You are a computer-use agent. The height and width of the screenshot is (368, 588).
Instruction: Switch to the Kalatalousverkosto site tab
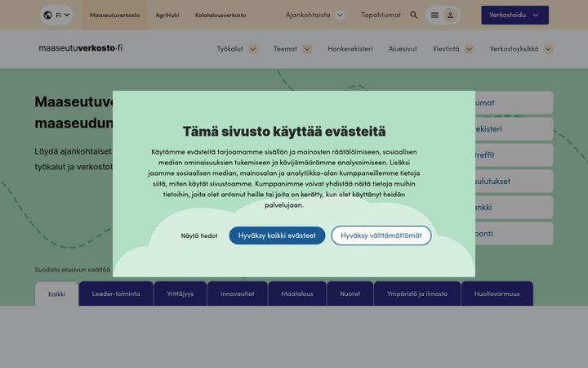pos(220,15)
